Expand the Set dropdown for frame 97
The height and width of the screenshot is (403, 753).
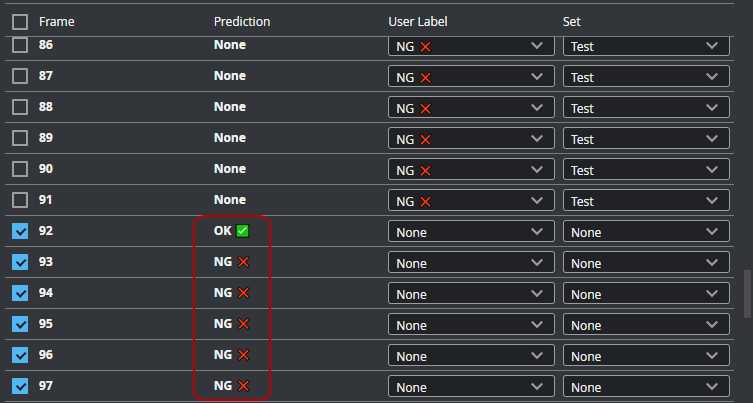click(x=645, y=387)
